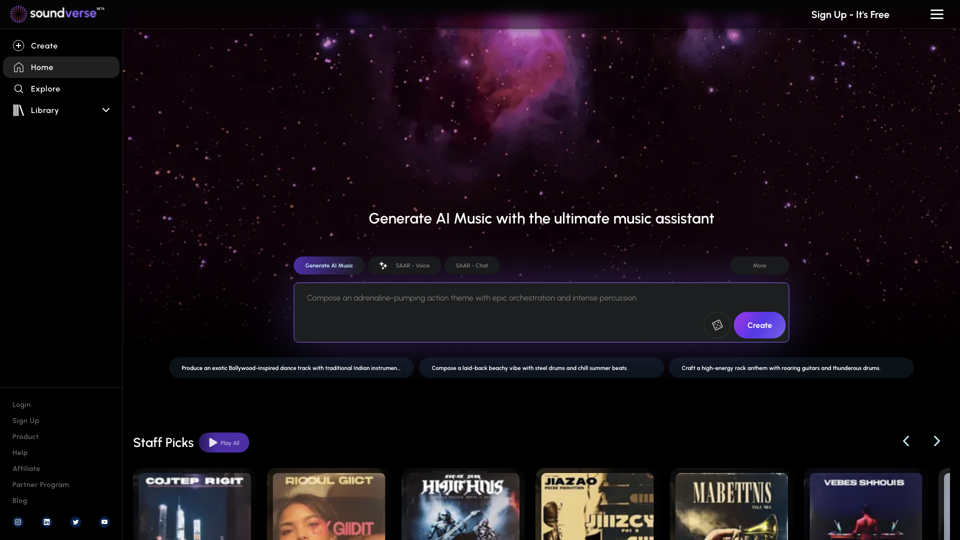Open the Blog link
960x540 pixels.
20,500
